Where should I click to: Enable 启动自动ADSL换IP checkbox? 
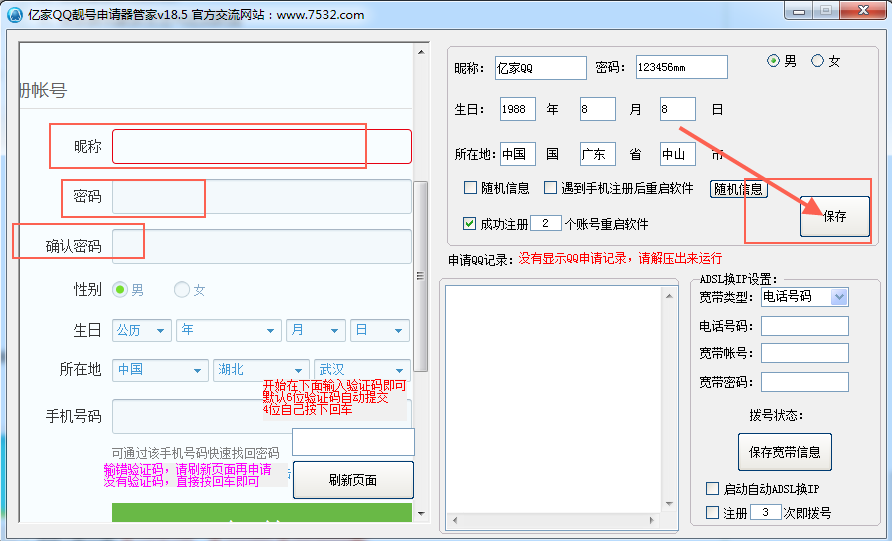[712, 489]
